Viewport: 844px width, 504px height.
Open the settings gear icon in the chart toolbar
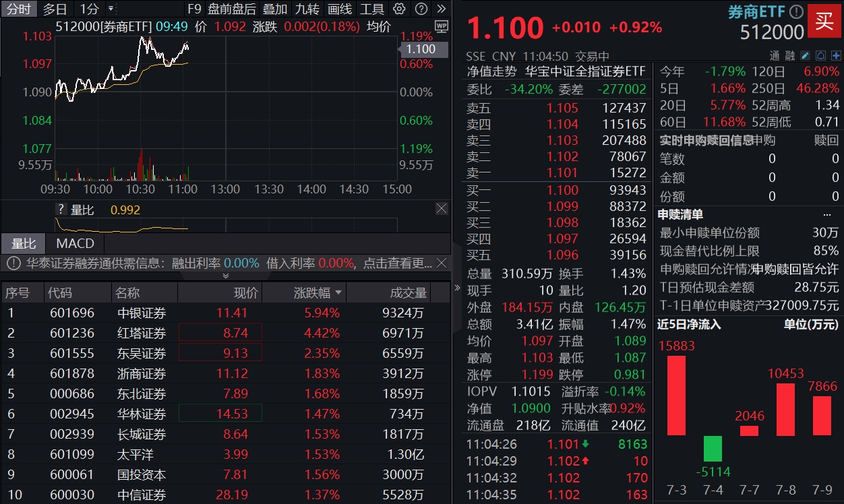click(398, 9)
